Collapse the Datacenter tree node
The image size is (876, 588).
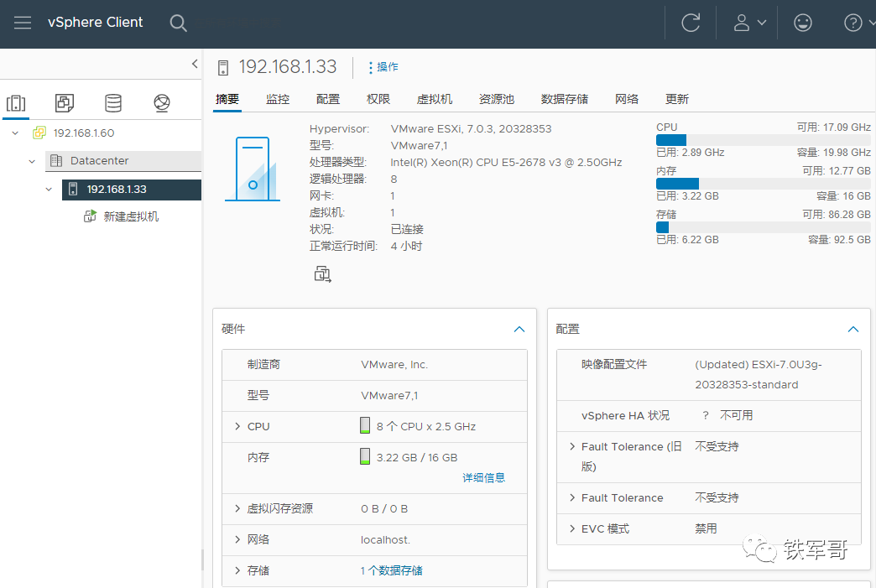[x=32, y=161]
